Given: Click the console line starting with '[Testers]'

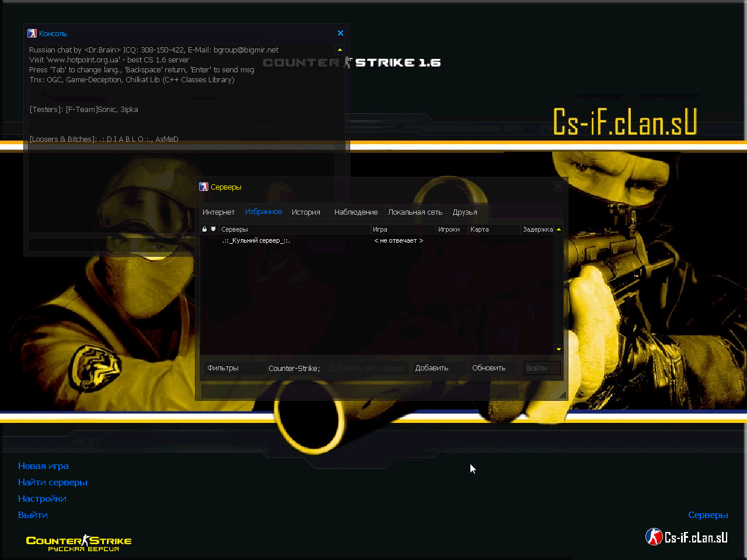Looking at the screenshot, I should coord(83,110).
